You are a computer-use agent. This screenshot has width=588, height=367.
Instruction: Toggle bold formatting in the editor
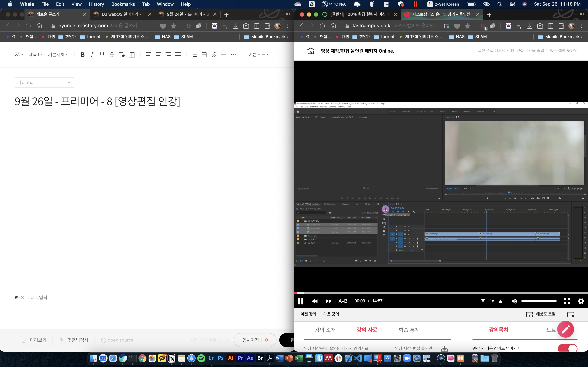82,55
